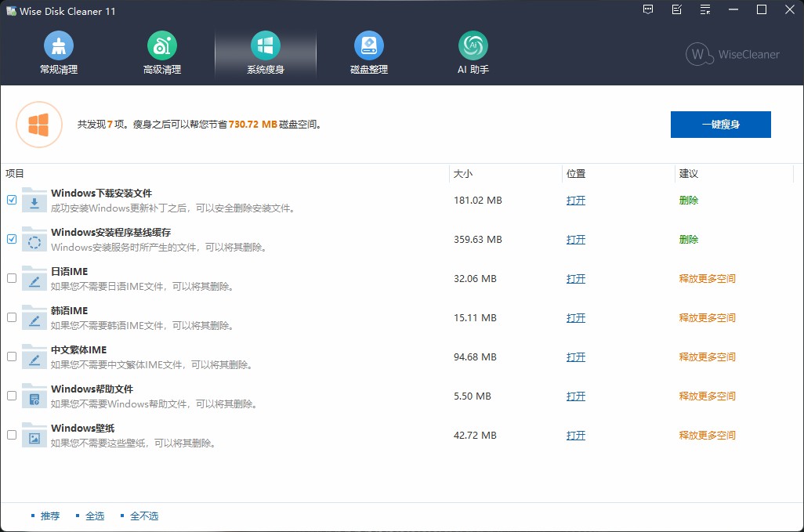
Task: Click the 系统瘦身 Windows logo icon
Action: point(266,46)
